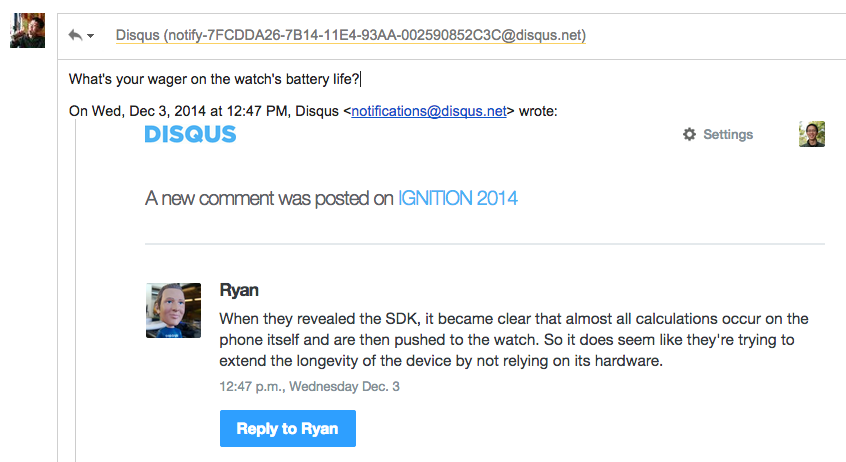Click the sender profile photo beside the reply box
The image size is (846, 462).
27,31
